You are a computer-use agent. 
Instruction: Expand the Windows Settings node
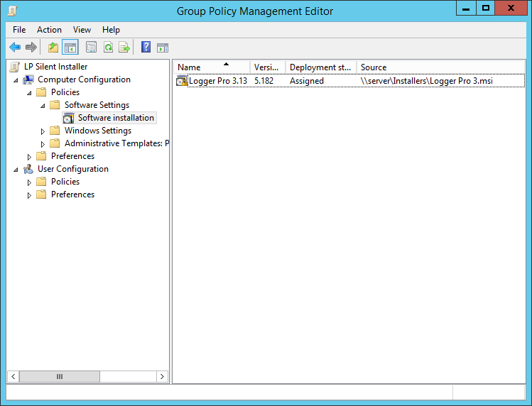tap(43, 131)
